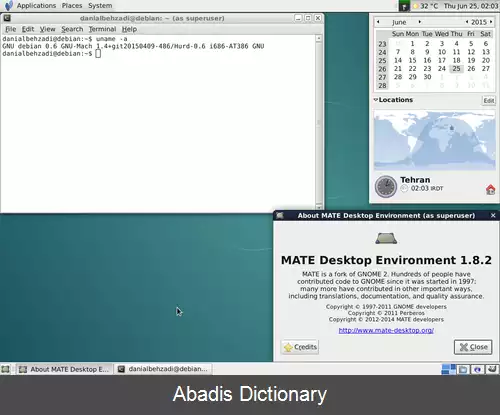Click the sun weather icon in panel

point(415,6)
